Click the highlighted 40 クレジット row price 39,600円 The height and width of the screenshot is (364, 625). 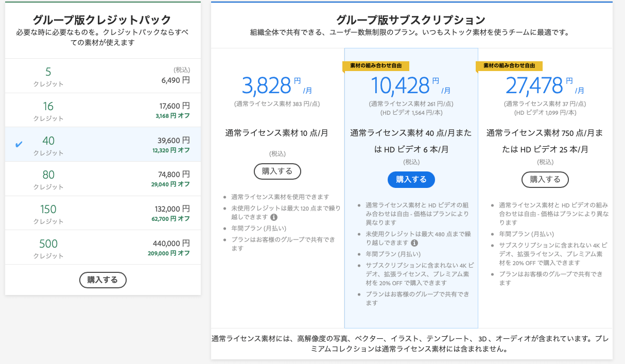(x=173, y=140)
